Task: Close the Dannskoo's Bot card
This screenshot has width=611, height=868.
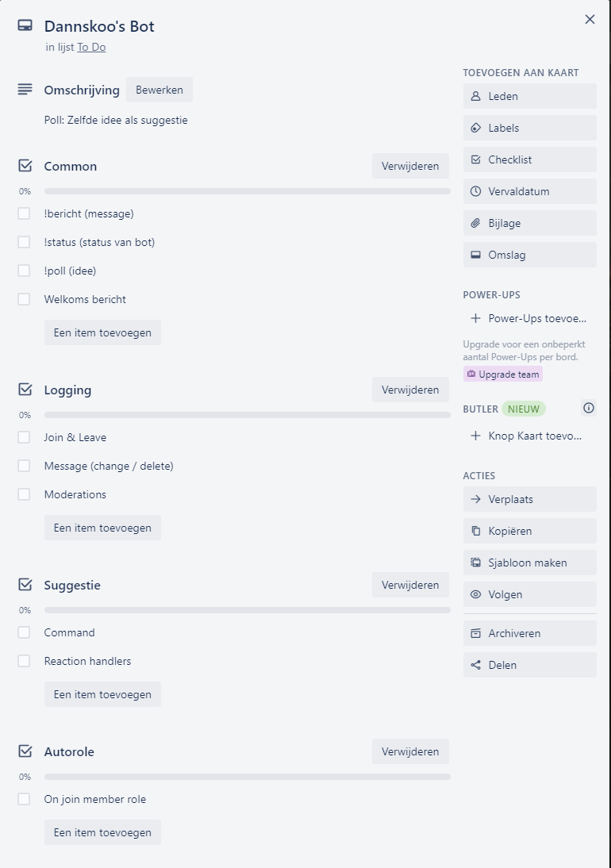Action: (x=590, y=19)
